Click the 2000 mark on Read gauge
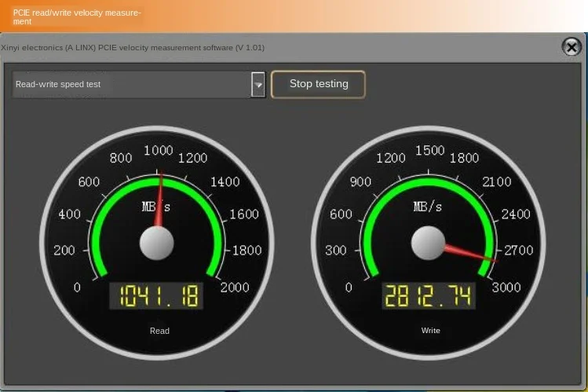Image resolution: width=588 pixels, height=392 pixels. (x=235, y=288)
